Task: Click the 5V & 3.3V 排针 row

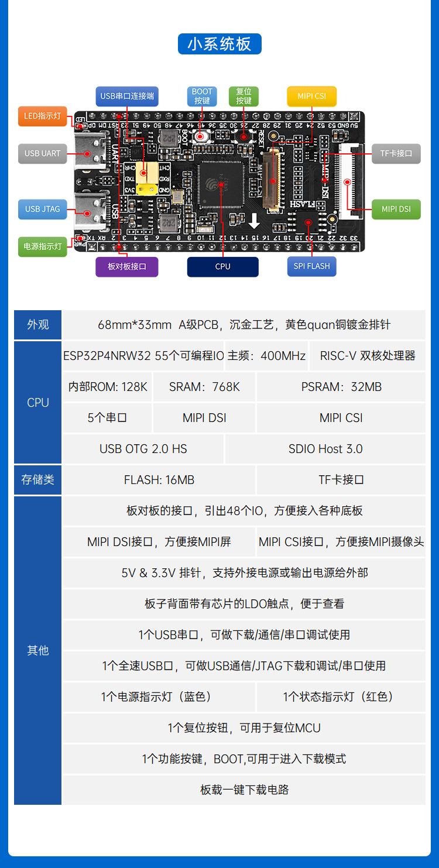Action: pyautogui.click(x=244, y=573)
